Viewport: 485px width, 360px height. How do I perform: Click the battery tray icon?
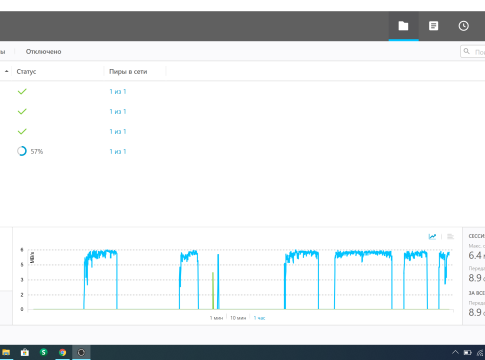point(468,352)
